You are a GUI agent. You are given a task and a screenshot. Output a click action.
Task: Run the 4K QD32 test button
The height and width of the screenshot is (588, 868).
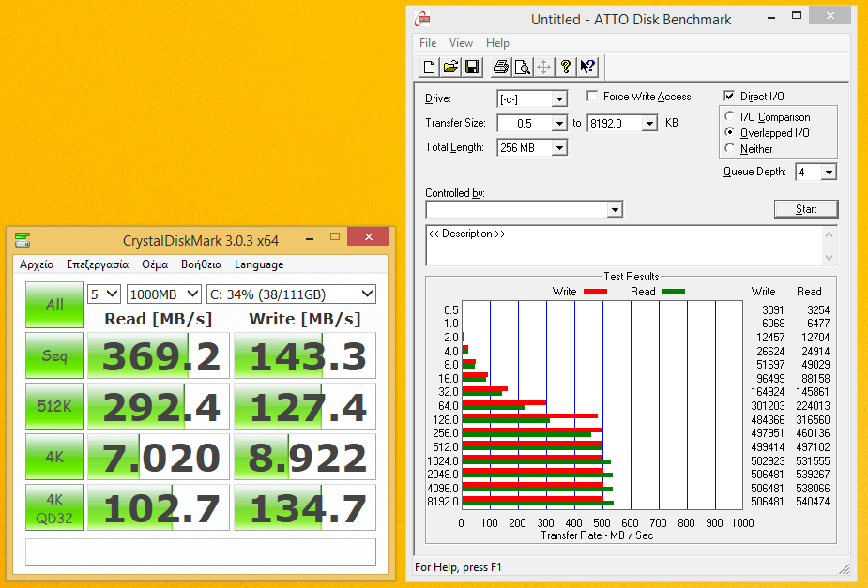54,507
